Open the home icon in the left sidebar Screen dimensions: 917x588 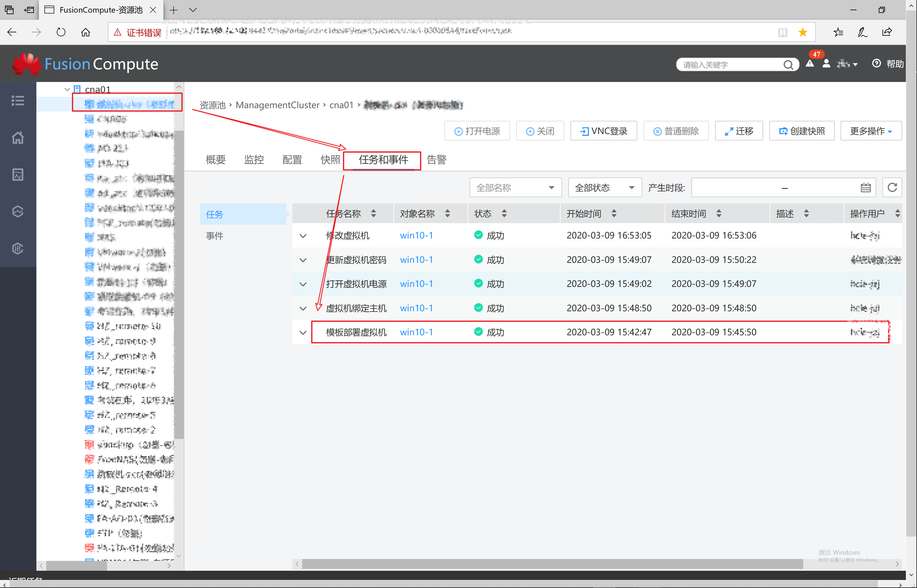pyautogui.click(x=18, y=137)
